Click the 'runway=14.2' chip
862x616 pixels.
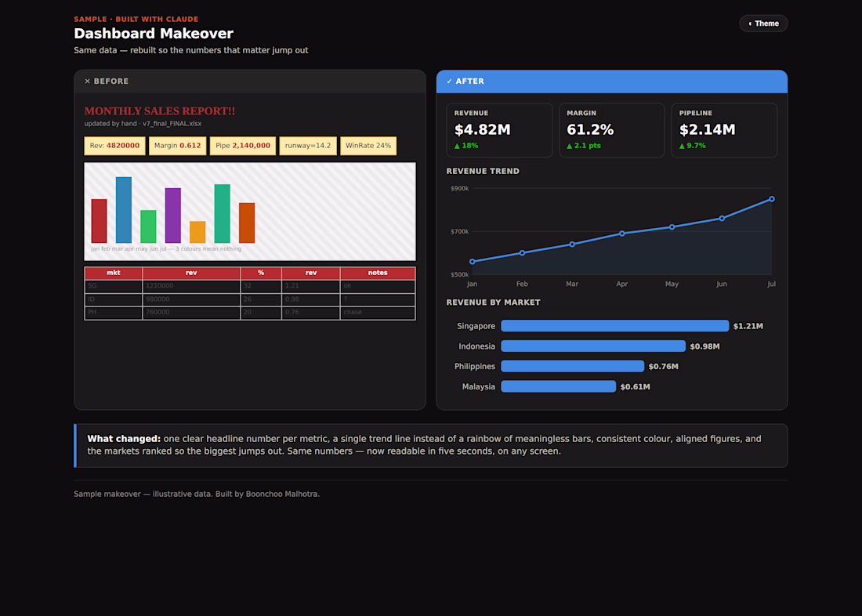pyautogui.click(x=308, y=146)
